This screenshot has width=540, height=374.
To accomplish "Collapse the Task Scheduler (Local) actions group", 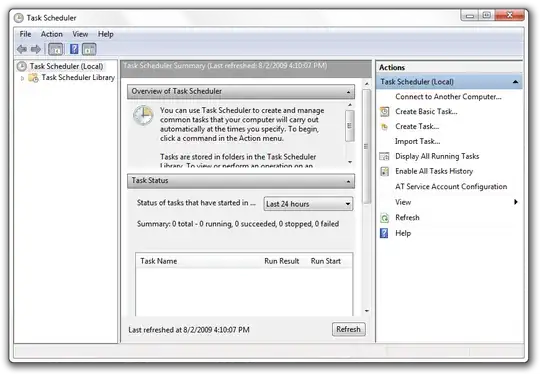I will pos(515,82).
